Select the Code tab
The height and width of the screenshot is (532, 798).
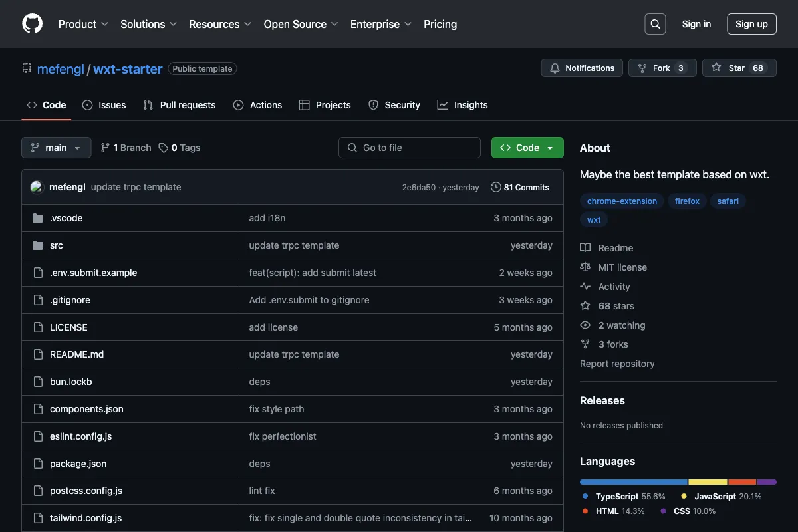(47, 105)
